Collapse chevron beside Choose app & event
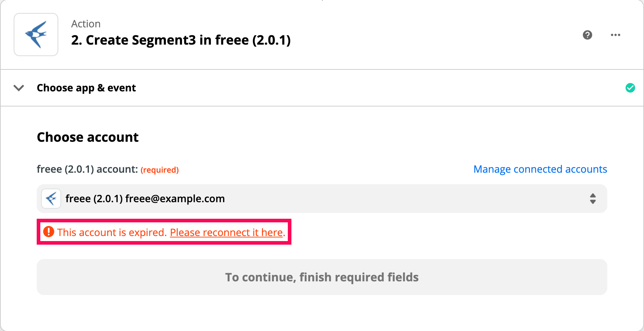The width and height of the screenshot is (644, 331). [x=19, y=88]
